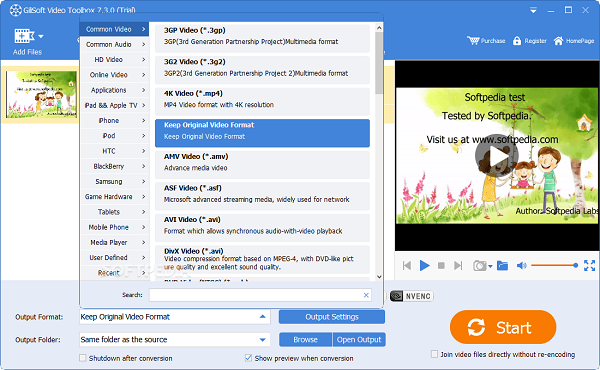Screen dimensions: 600x370
Task: Expand the iPod category arrow
Action: click(143, 136)
